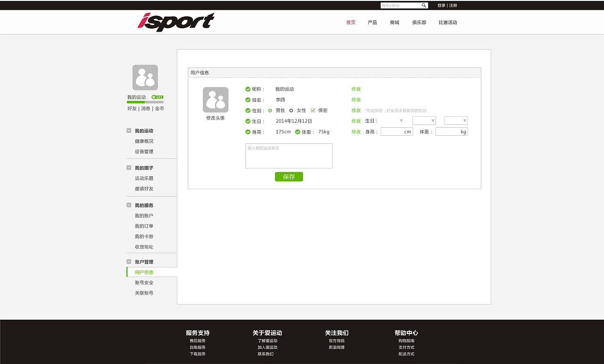Open 商城 in top navigation
The width and height of the screenshot is (604, 364).
point(394,23)
